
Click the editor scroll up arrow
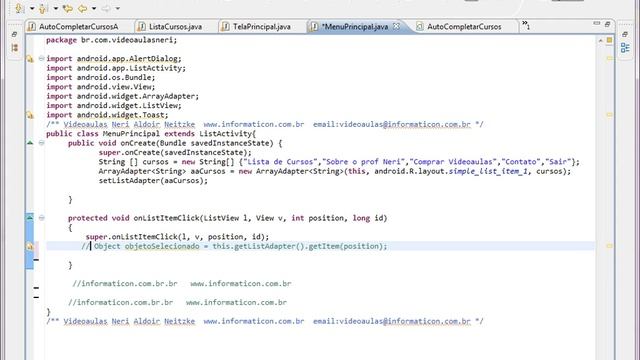pyautogui.click(x=600, y=40)
